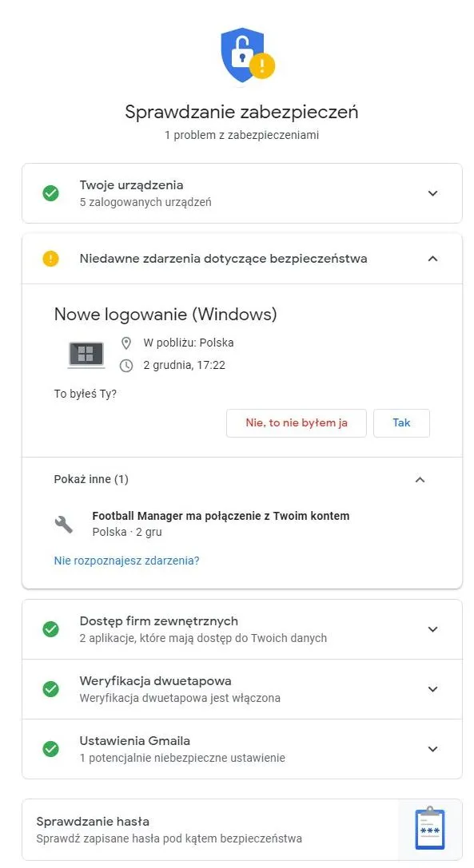Click the clock icon beside 2 grudnia

click(x=126, y=367)
